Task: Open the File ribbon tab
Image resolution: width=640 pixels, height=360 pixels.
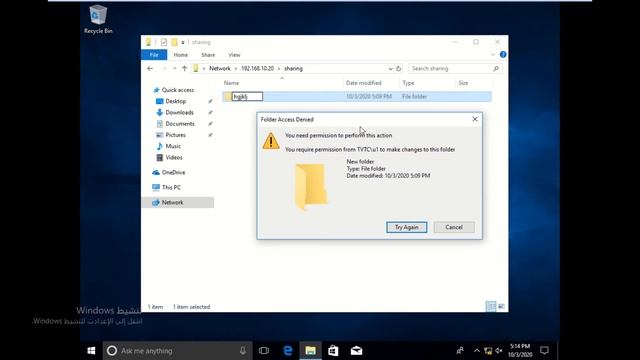Action: coord(154,55)
